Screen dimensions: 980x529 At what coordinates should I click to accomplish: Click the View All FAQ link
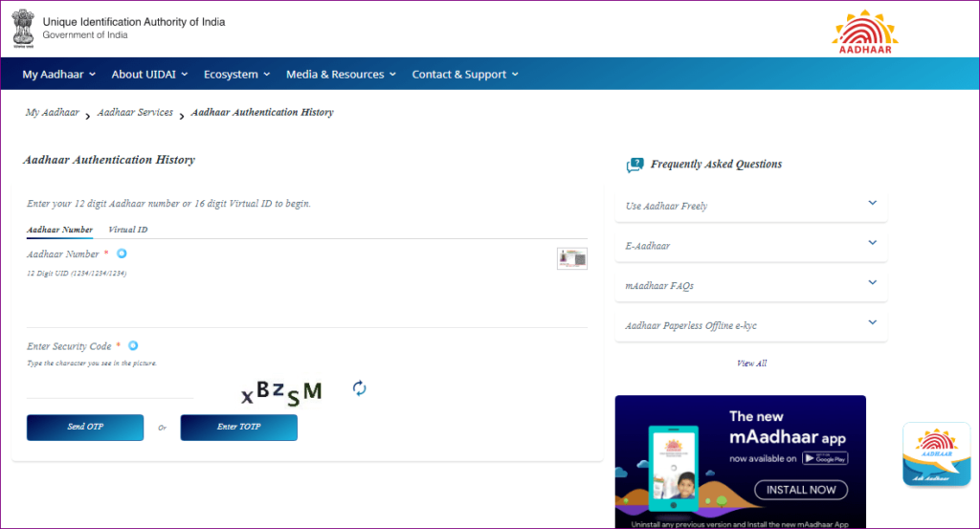tap(751, 364)
